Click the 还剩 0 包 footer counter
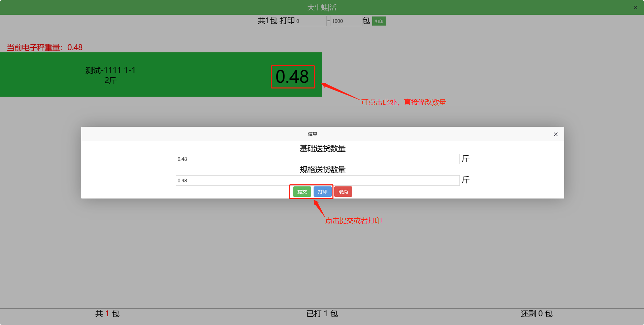Viewport: 644px width, 325px height. [536, 314]
